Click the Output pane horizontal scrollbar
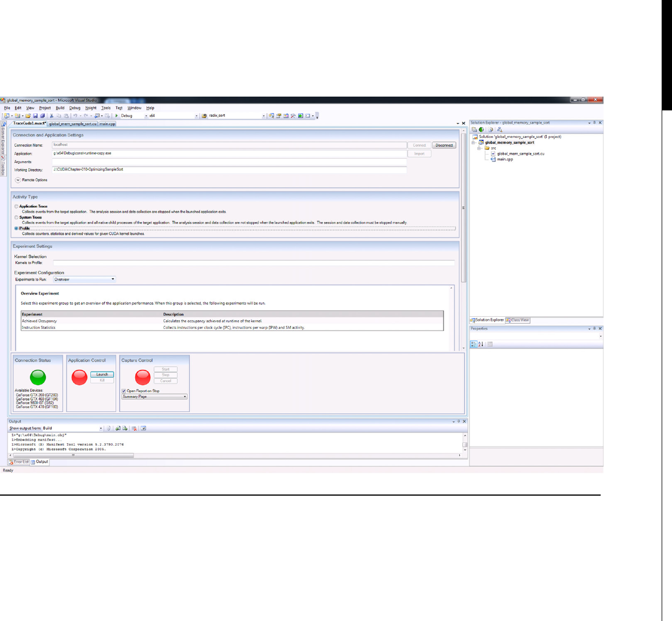 (73, 455)
